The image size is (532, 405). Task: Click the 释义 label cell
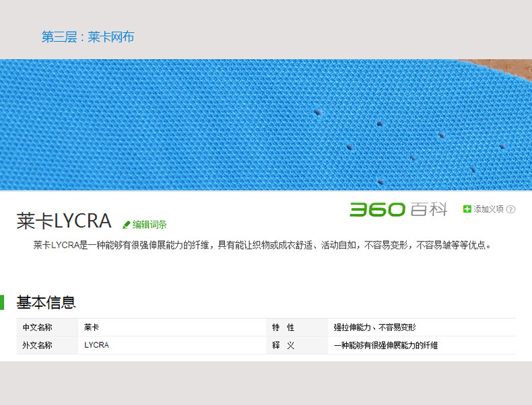pyautogui.click(x=297, y=345)
